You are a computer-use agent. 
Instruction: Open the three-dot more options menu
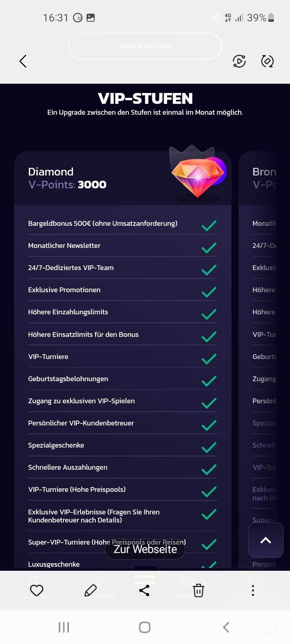[253, 590]
